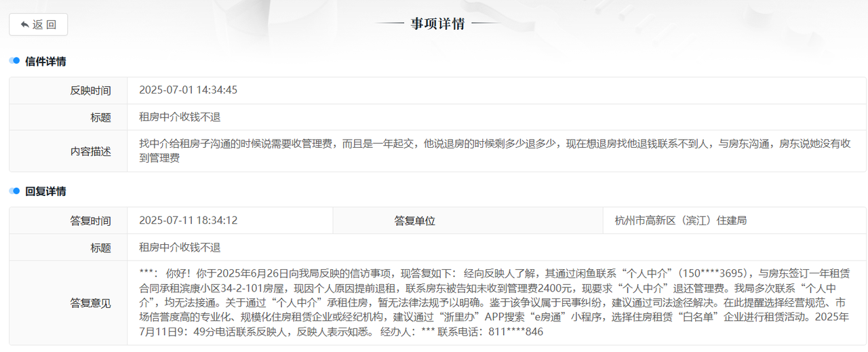Click the 答复时间 field label
The height and width of the screenshot is (352, 868).
point(90,220)
